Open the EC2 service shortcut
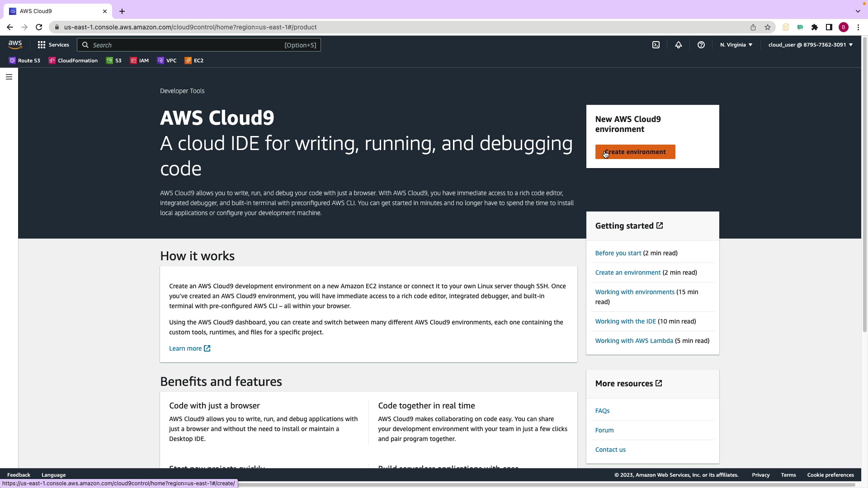This screenshot has height=488, width=868. pyautogui.click(x=194, y=61)
